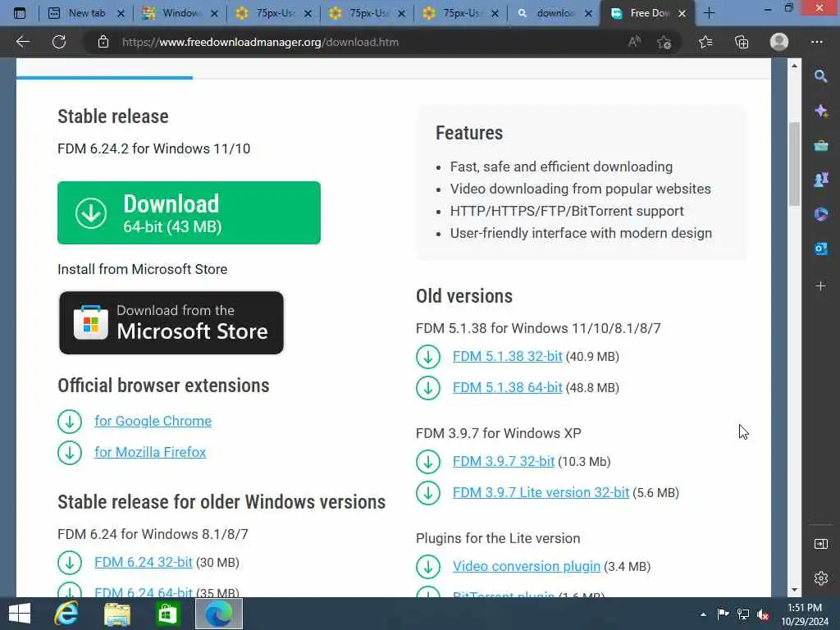
Task: Download FDM 5.1.38 32-bit link
Action: pyautogui.click(x=507, y=356)
